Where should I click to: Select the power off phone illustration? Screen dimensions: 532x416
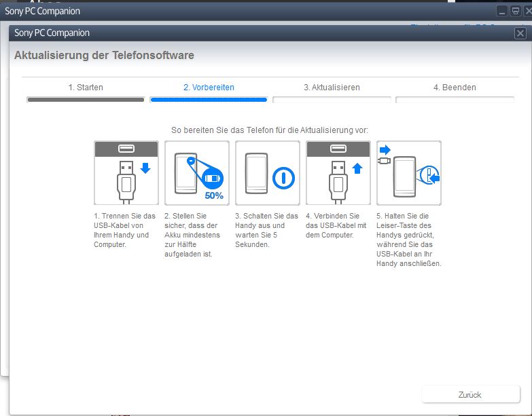pyautogui.click(x=267, y=173)
